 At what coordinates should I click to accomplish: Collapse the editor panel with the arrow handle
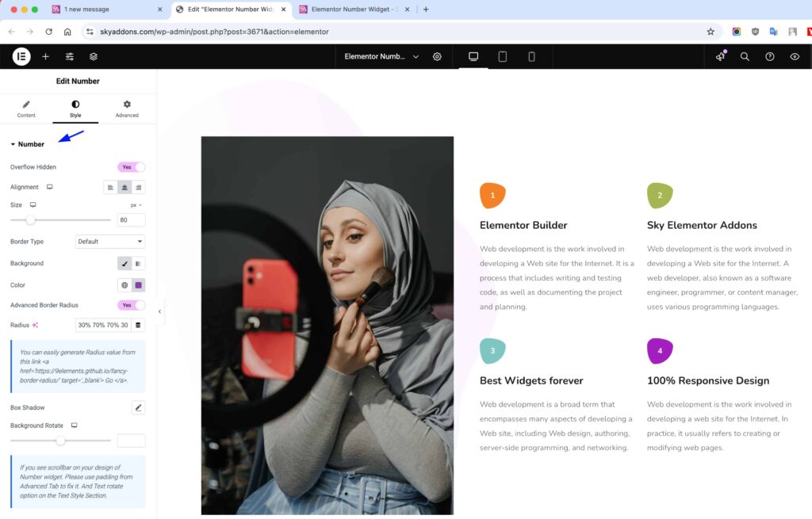point(159,311)
